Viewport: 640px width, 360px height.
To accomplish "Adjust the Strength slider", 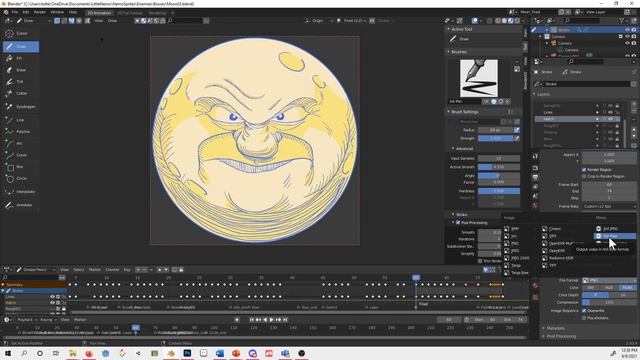I will (496, 138).
